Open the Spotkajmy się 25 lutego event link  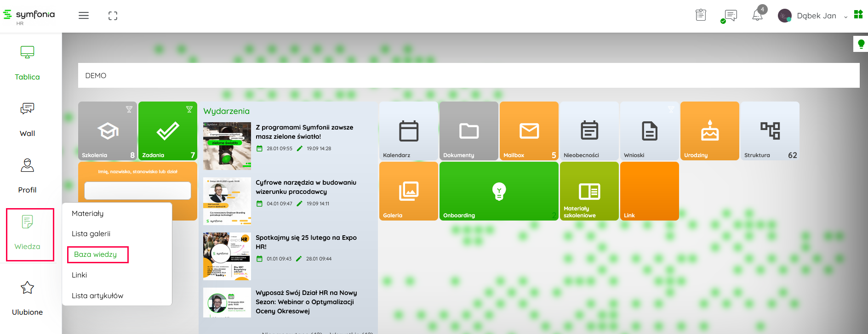306,242
